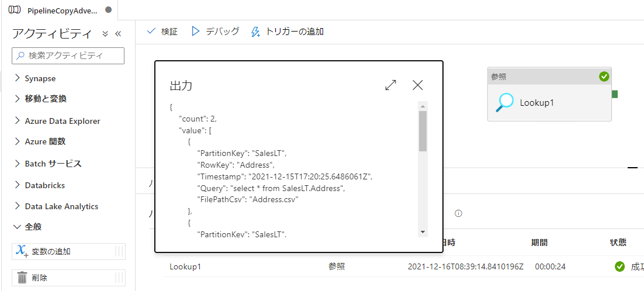Select the Lookup1 activity on the canvas
The image size is (644, 291).
549,94
